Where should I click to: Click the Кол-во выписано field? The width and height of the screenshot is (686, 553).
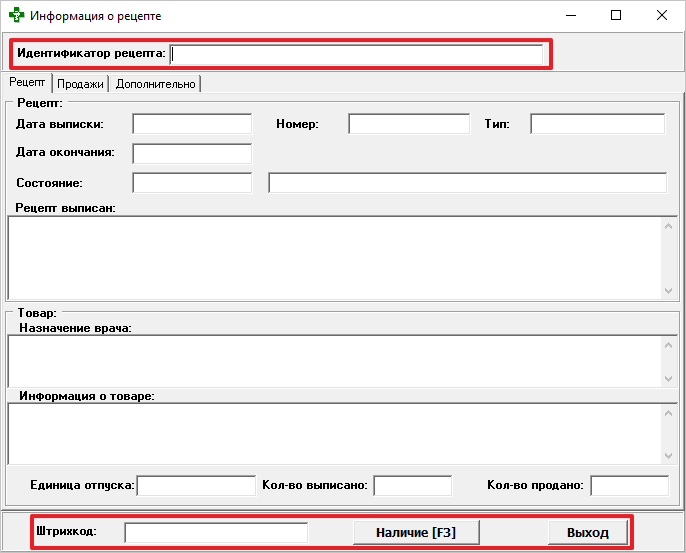click(412, 485)
